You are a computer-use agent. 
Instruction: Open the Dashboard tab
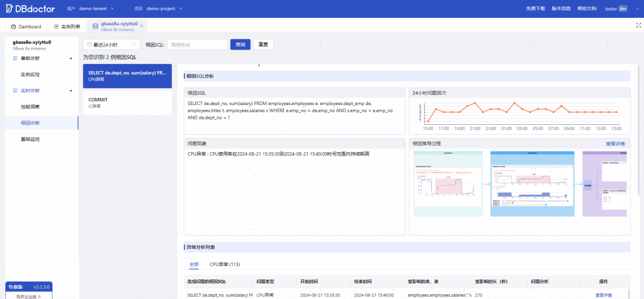coord(26,26)
